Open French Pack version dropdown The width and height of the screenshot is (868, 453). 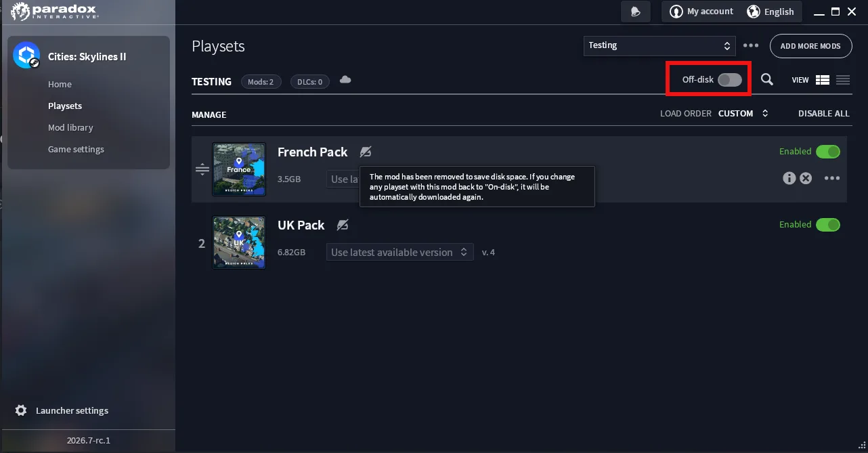343,179
